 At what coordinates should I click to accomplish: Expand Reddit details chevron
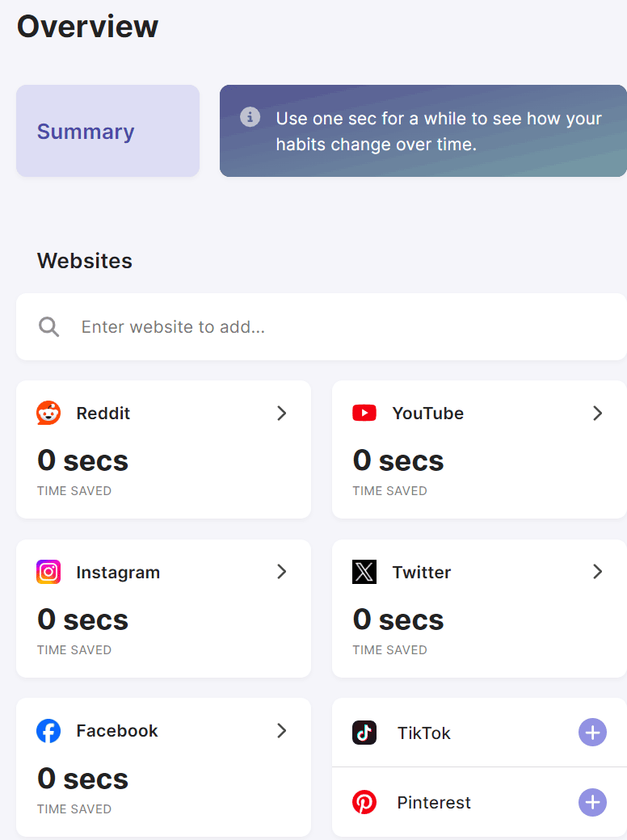coord(282,413)
